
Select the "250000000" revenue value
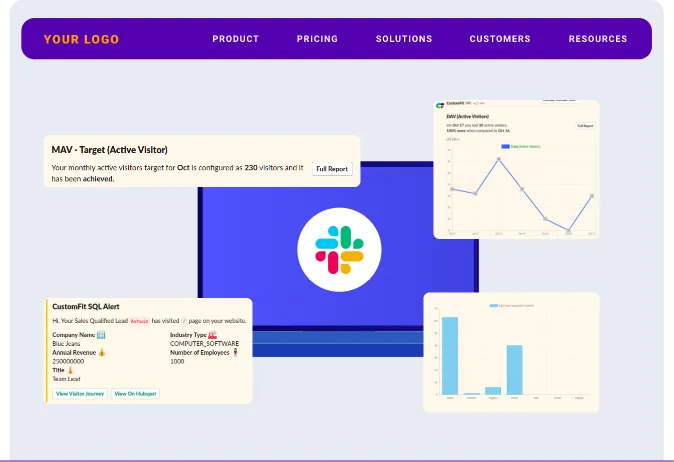pos(68,361)
